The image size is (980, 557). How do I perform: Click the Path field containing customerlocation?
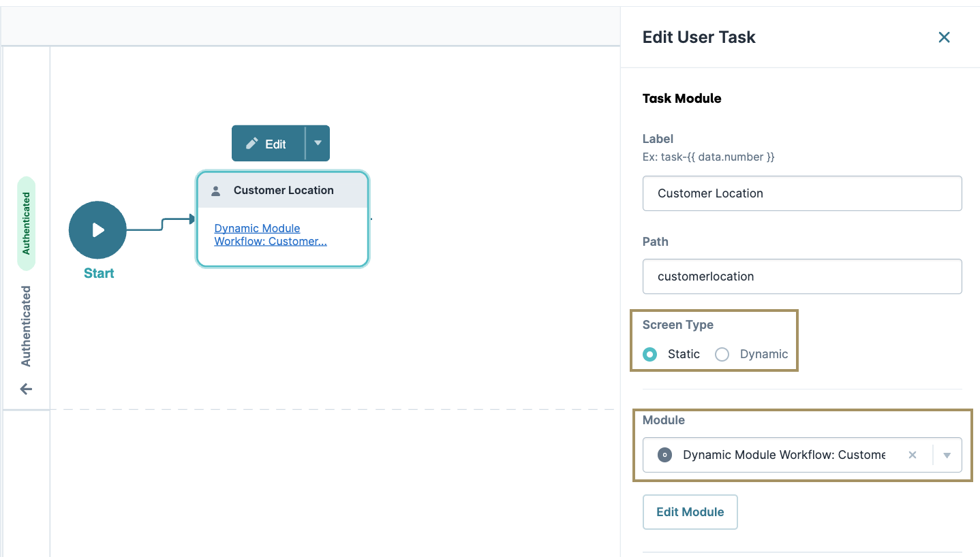pyautogui.click(x=802, y=276)
